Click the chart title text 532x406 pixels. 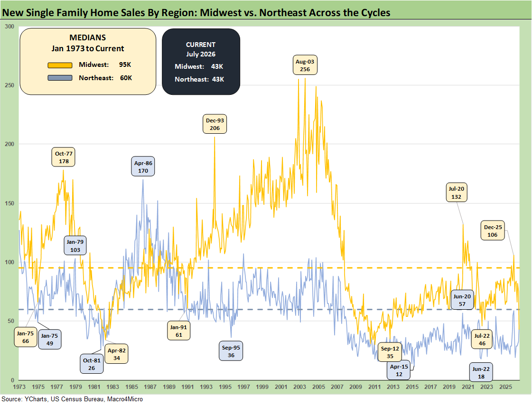pos(196,12)
